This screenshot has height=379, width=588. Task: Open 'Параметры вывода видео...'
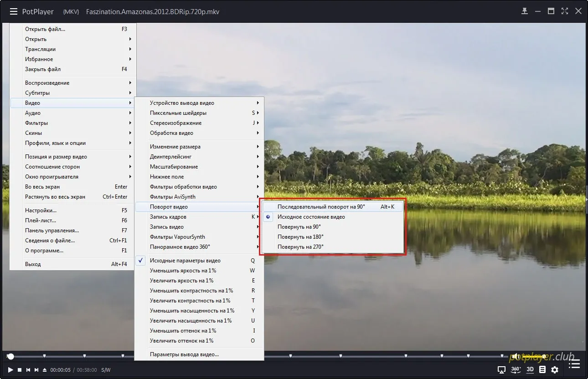199,354
